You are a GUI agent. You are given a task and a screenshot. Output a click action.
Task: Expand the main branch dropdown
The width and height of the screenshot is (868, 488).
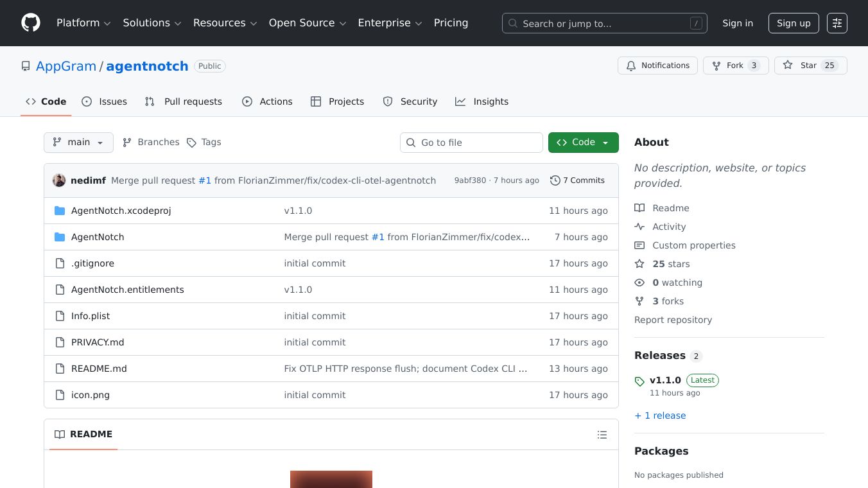coord(78,143)
